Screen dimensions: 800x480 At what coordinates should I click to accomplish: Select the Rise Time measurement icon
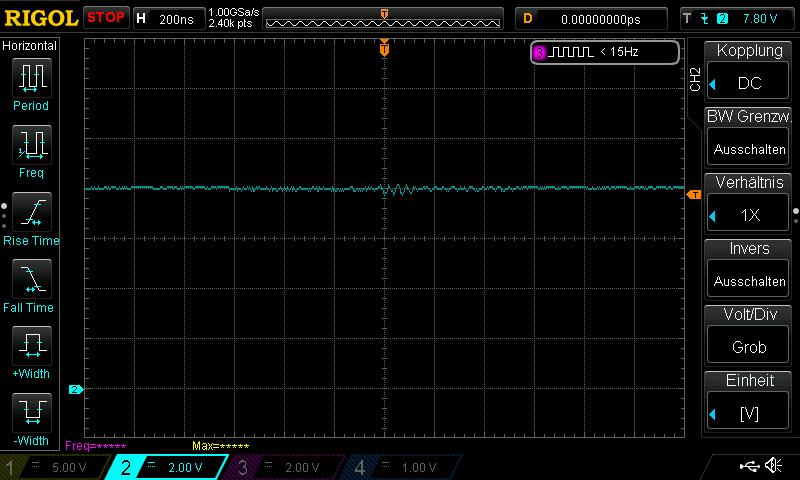(x=32, y=212)
